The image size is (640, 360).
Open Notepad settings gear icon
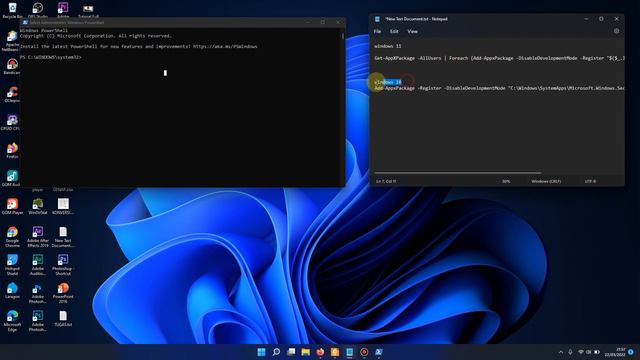click(616, 31)
